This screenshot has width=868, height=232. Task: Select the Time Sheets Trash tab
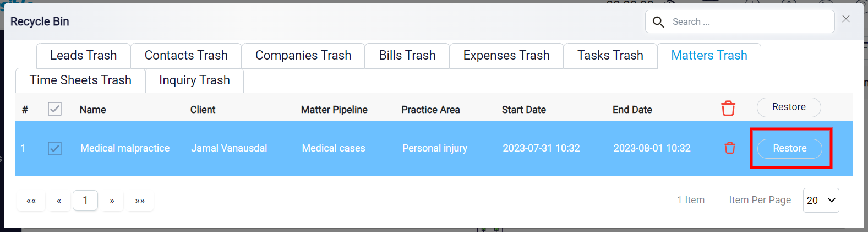[80, 80]
